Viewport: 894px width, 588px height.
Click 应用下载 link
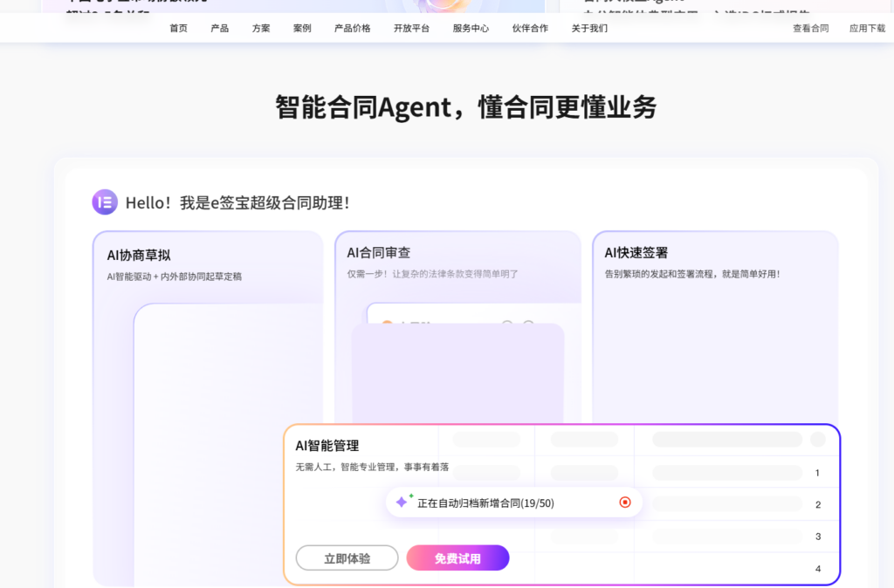pyautogui.click(x=867, y=28)
